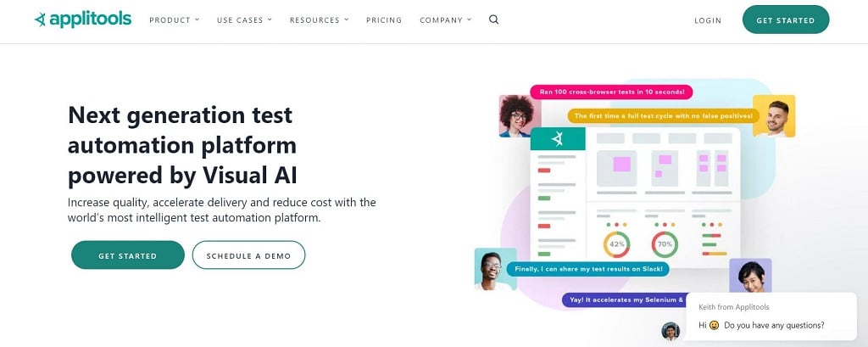The image size is (868, 347).
Task: Click the header Get Started button
Action: [x=786, y=20]
